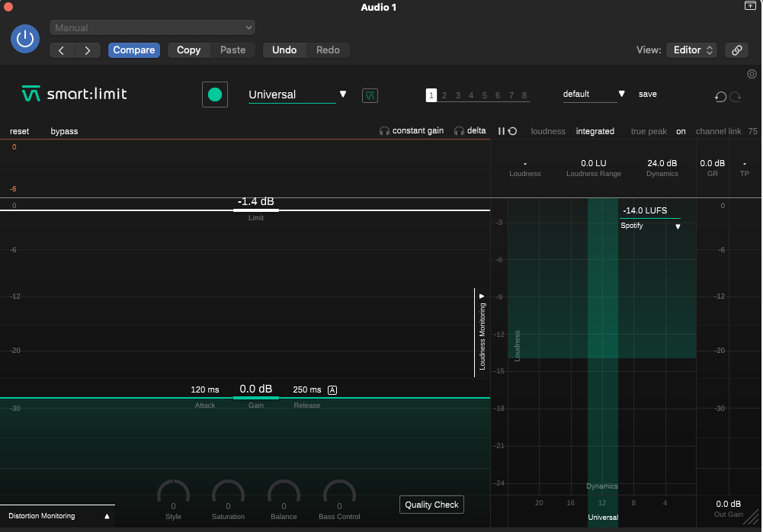Expand the Loudness Monitoring panel
763x532 pixels.
(482, 333)
